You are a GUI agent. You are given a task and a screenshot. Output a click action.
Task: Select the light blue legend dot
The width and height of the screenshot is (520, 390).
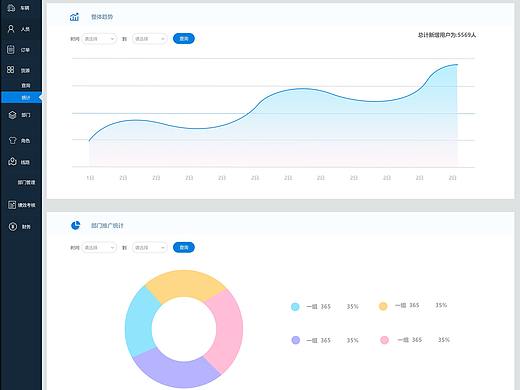coord(295,307)
